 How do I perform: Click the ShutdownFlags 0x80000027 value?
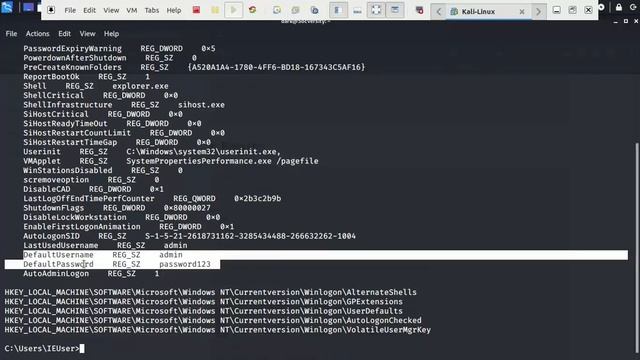click(x=187, y=208)
